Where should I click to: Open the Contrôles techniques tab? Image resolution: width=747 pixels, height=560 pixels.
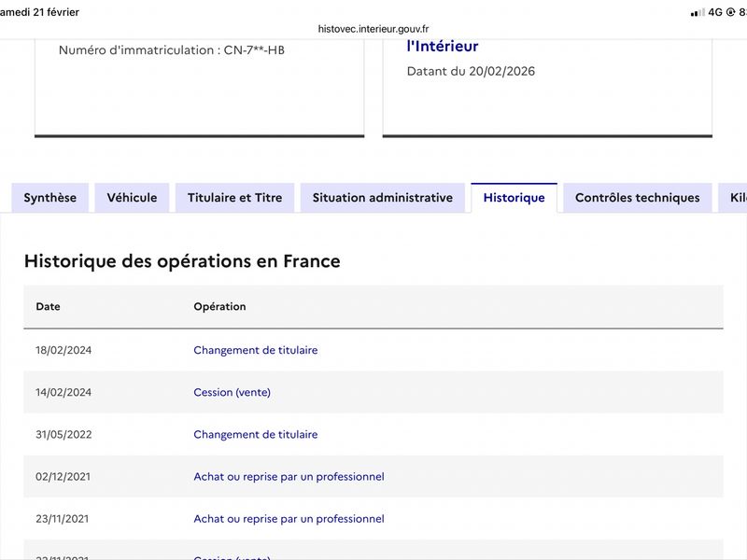638,198
